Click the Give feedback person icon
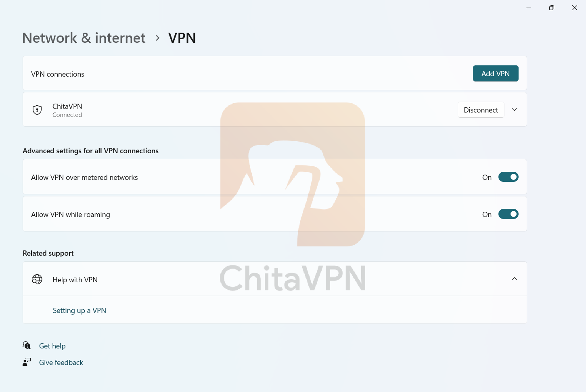Image resolution: width=586 pixels, height=392 pixels. [x=27, y=362]
